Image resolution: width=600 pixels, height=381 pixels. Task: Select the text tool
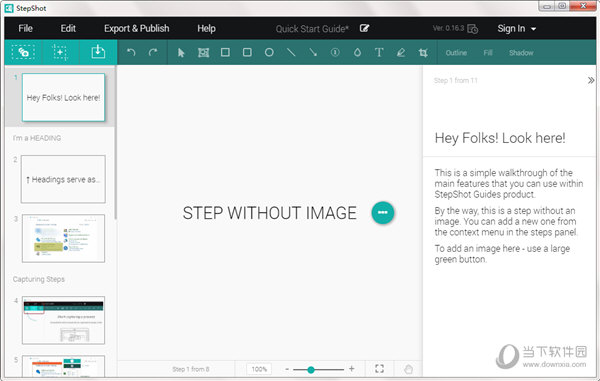(379, 52)
